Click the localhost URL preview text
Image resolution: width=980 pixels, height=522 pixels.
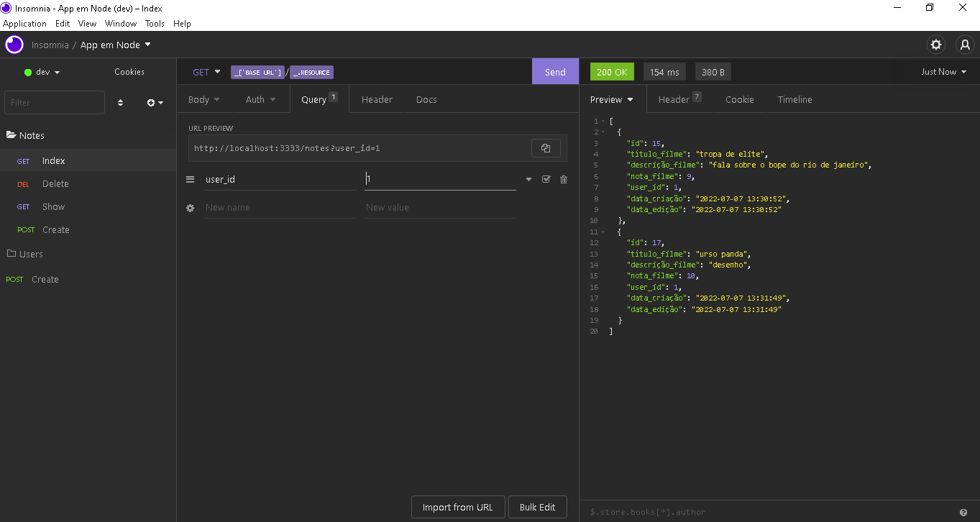pos(287,148)
